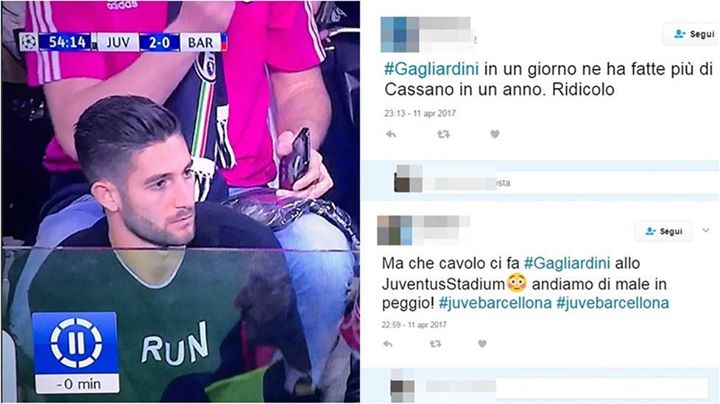Click the bottom reply input field
The height and width of the screenshot is (404, 720).
(566, 387)
